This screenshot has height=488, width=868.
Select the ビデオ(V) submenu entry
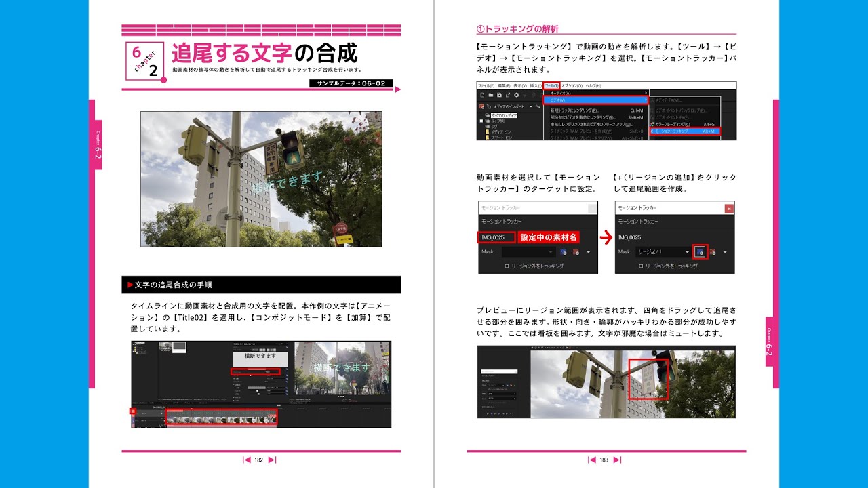pos(596,100)
